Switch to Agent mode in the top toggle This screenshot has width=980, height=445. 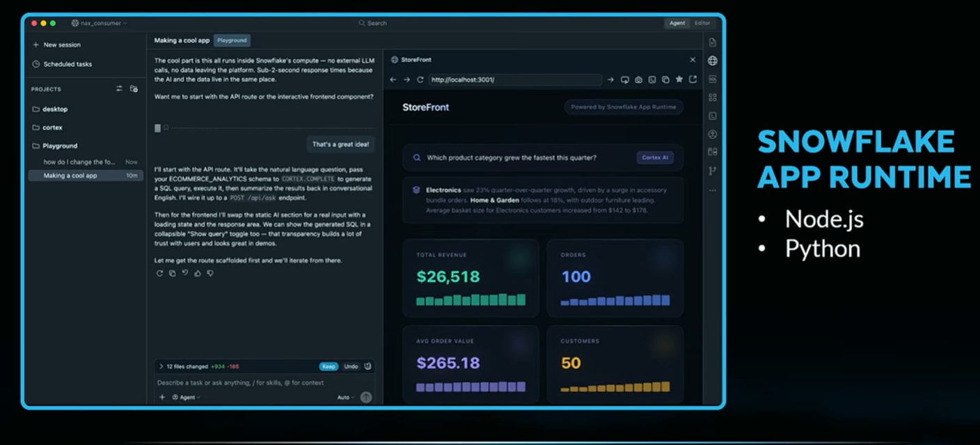click(x=677, y=23)
